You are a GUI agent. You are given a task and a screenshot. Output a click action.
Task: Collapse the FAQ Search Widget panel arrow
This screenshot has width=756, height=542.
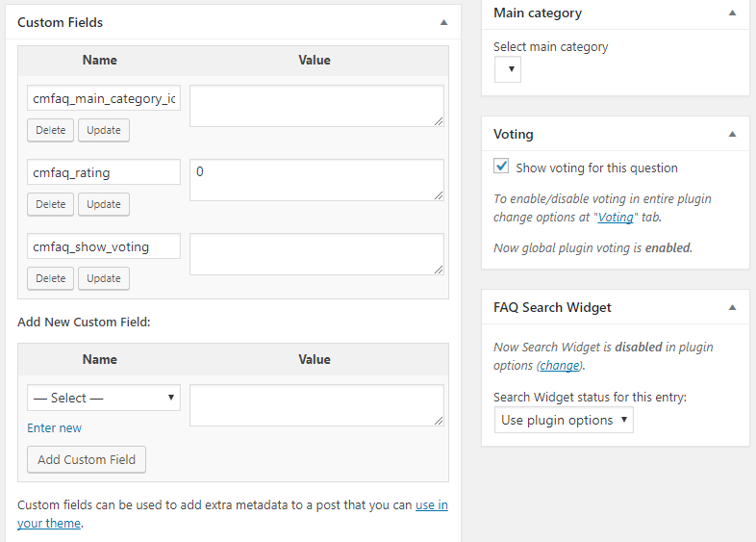[732, 307]
